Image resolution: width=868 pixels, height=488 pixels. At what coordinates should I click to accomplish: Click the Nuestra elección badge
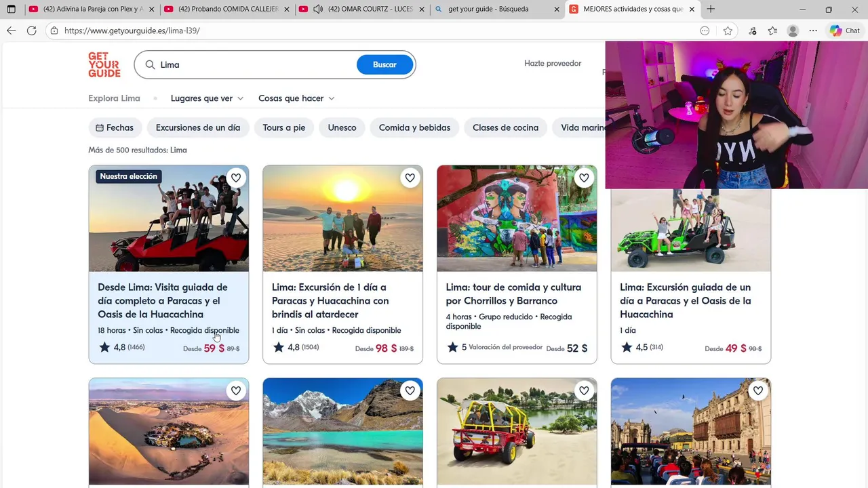129,176
